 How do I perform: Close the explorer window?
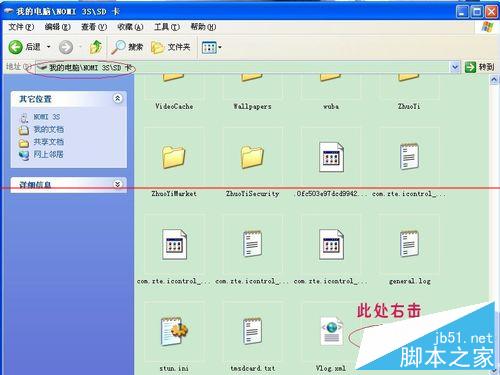tap(491, 12)
